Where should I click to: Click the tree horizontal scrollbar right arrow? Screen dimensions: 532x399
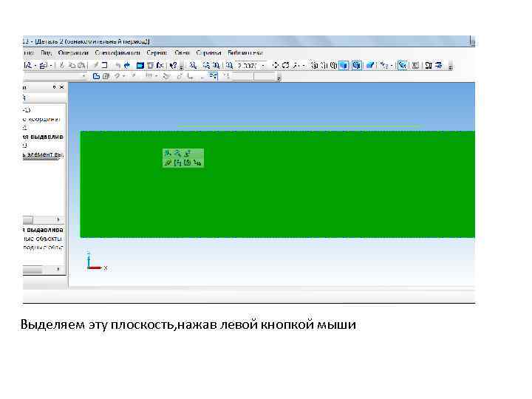tap(58, 219)
